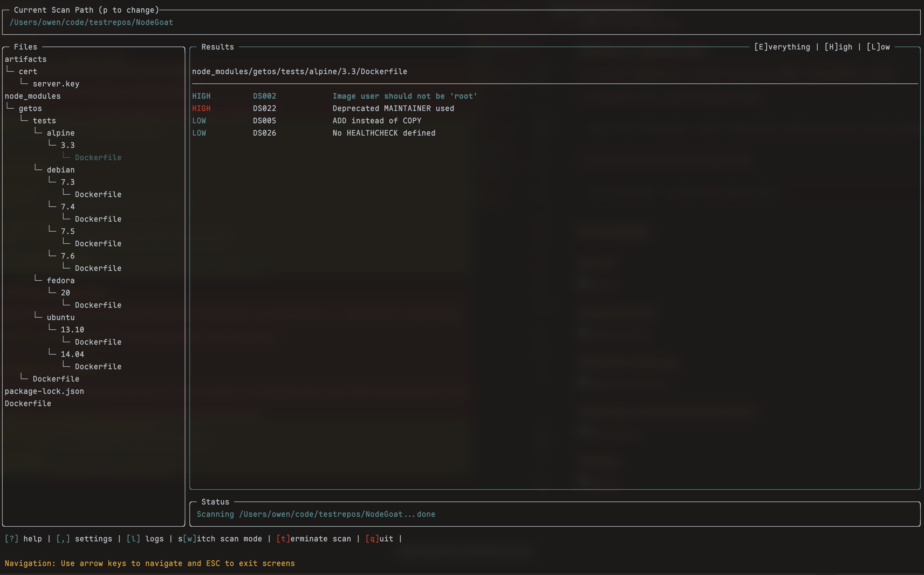Viewport: 924px width, 575px height.
Task: Click the Navigation hint text
Action: pyautogui.click(x=150, y=564)
